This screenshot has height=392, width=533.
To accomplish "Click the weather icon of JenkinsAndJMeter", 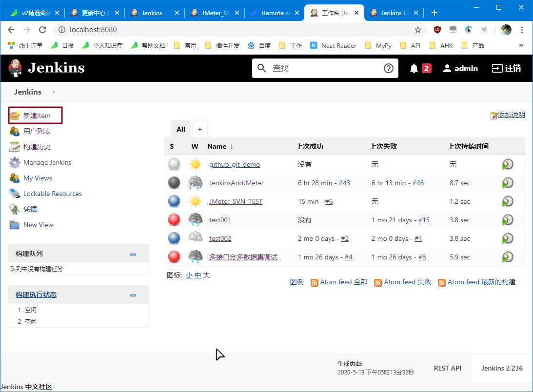I will click(196, 183).
